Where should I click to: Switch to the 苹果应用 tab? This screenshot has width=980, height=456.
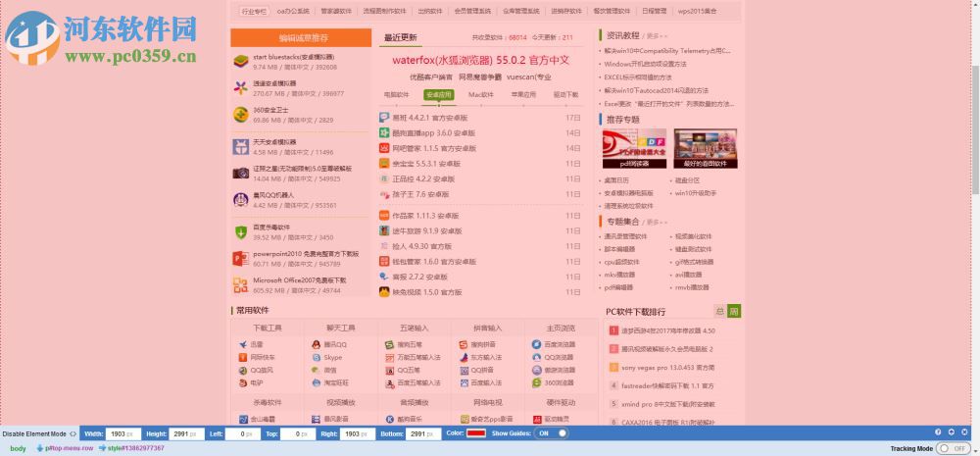pyautogui.click(x=523, y=95)
